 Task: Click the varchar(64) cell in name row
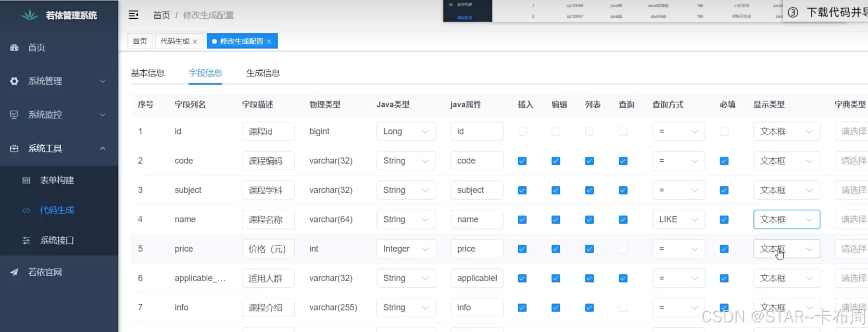331,219
